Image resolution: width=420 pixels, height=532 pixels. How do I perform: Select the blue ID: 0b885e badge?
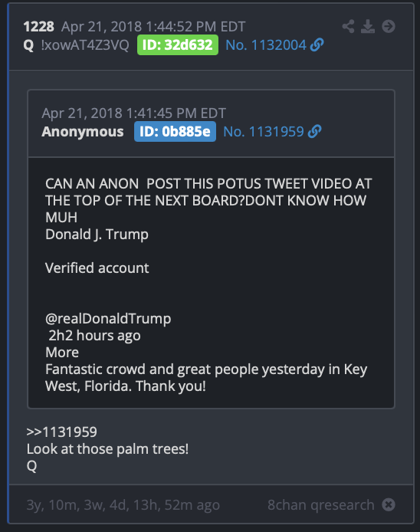tap(175, 132)
